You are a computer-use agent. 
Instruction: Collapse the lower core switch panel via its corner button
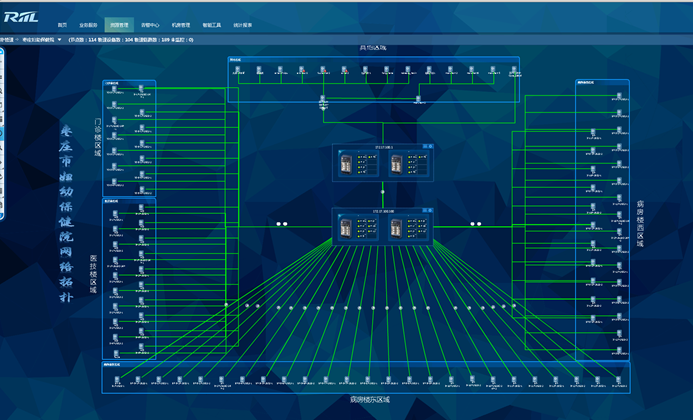click(x=427, y=211)
